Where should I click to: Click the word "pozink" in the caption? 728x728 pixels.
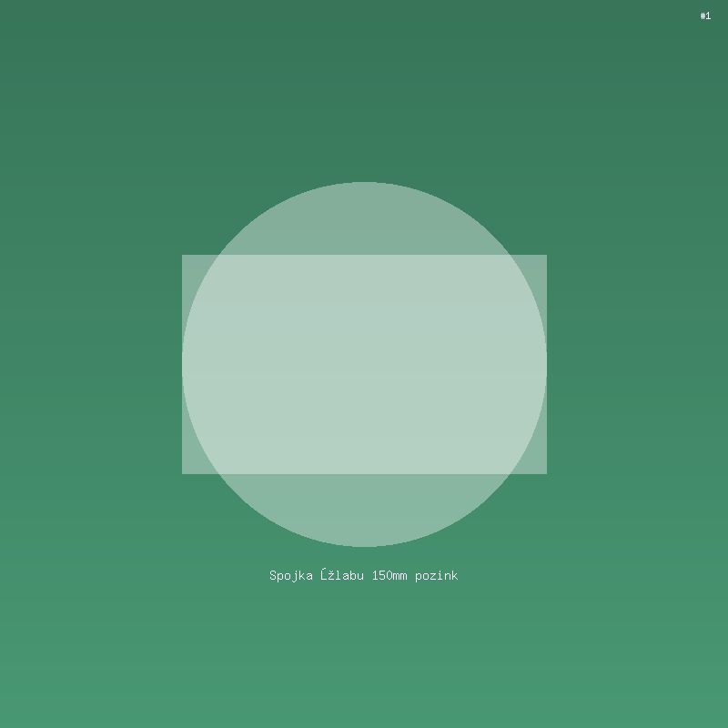[x=436, y=575]
